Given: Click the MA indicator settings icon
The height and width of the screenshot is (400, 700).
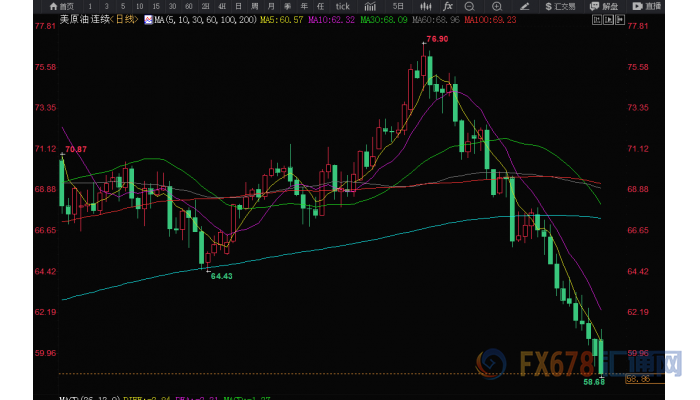Looking at the screenshot, I should (x=148, y=19).
